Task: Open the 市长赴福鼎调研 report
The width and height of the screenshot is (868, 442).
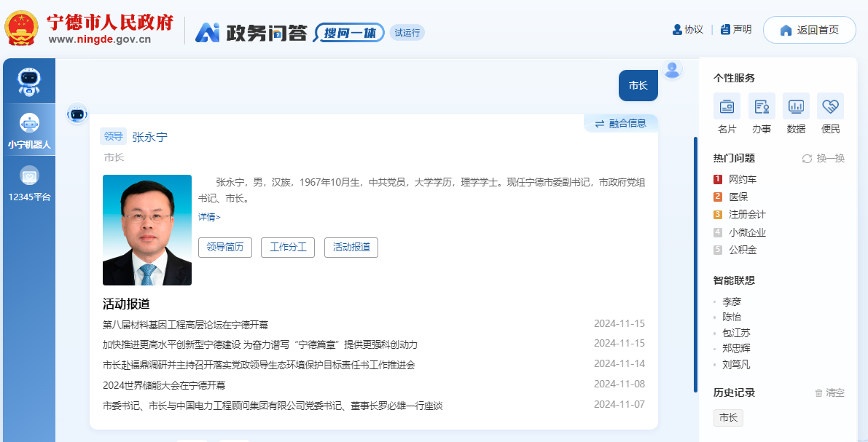Action: [x=259, y=365]
